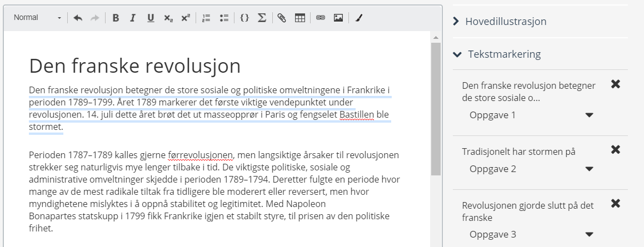Select the text marker brush tool
The height and width of the screenshot is (247, 644).
359,18
